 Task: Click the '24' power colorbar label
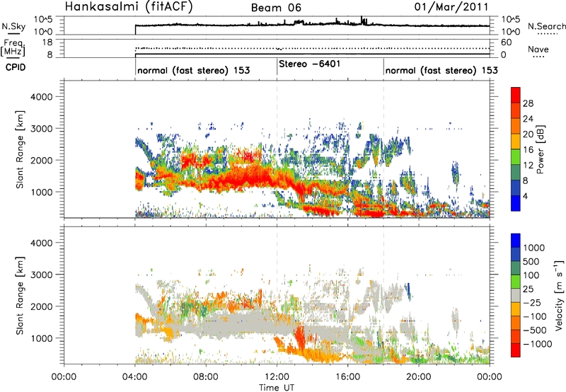click(x=528, y=119)
